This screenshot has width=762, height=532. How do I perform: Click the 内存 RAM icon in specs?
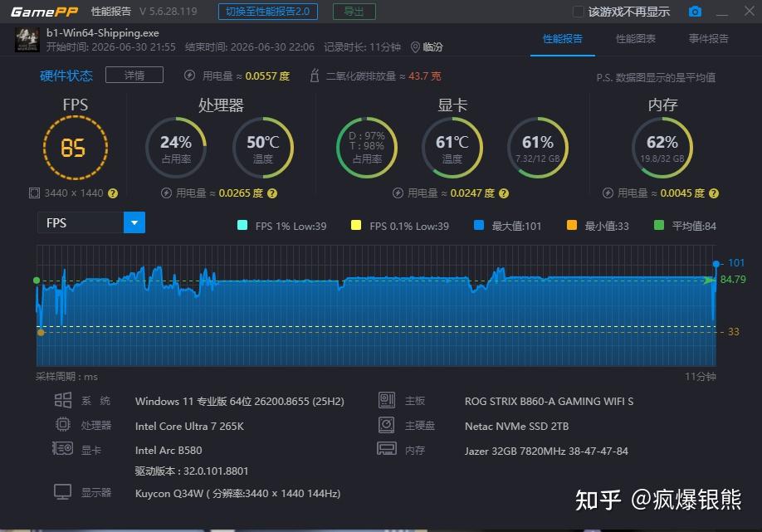(387, 448)
